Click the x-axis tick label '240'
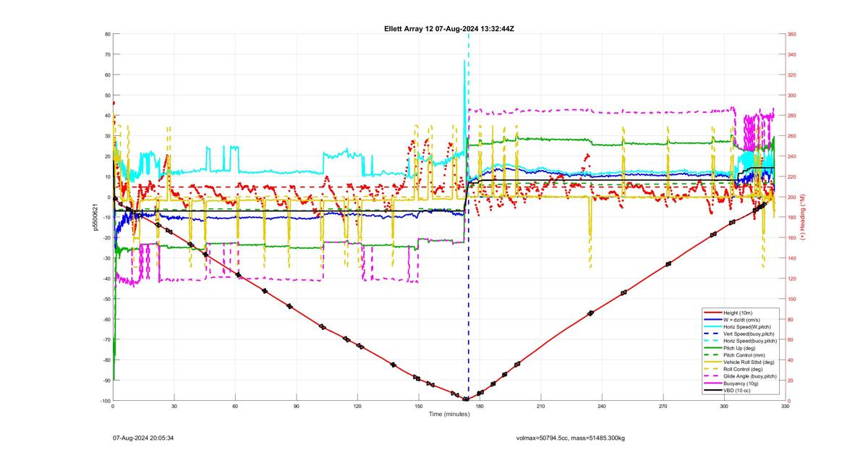Screen dimensions: 868x450 602,407
